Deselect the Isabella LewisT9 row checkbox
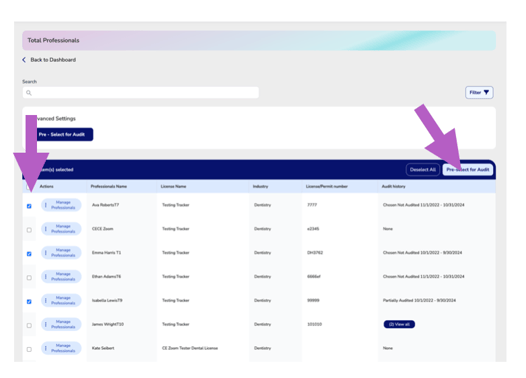The image size is (526, 378). tap(29, 302)
